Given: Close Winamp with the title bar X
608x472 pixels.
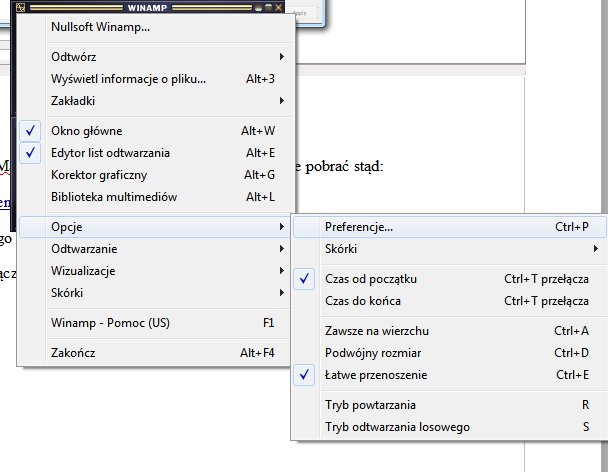Looking at the screenshot, I should tap(278, 7).
